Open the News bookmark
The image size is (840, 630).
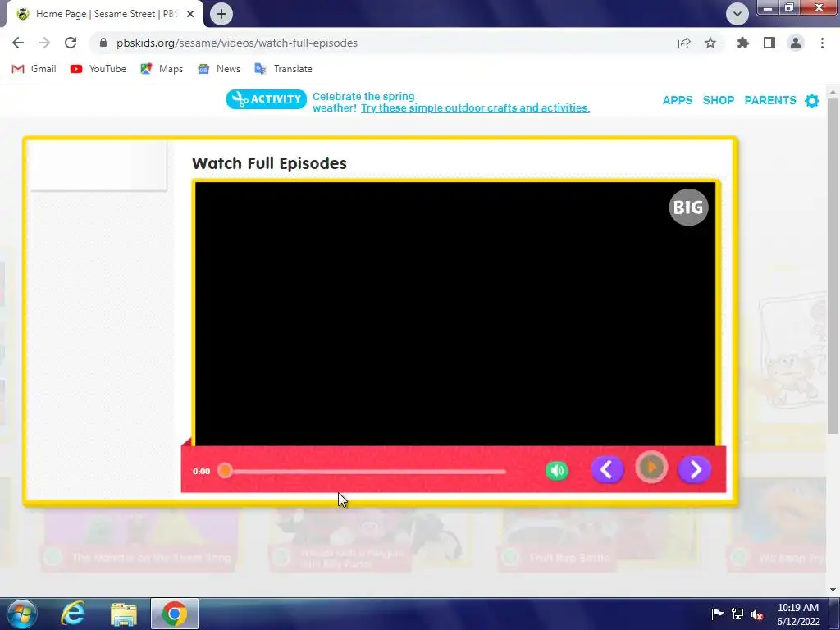pos(219,69)
